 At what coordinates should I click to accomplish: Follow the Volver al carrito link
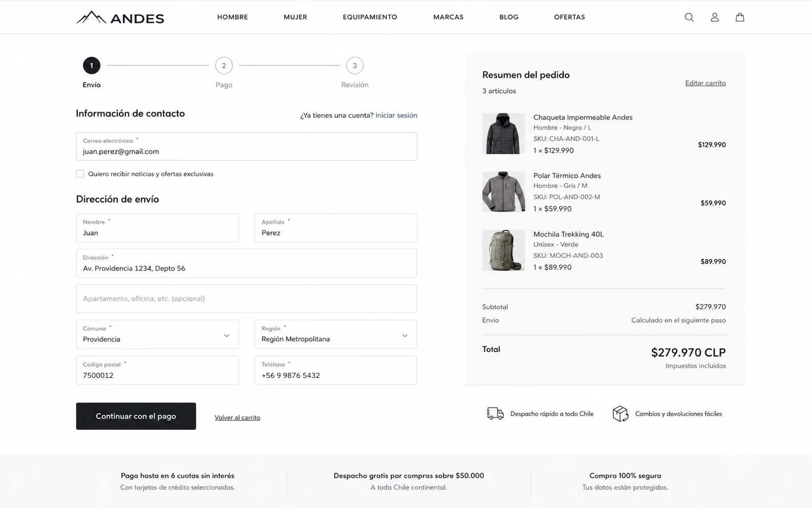click(237, 417)
